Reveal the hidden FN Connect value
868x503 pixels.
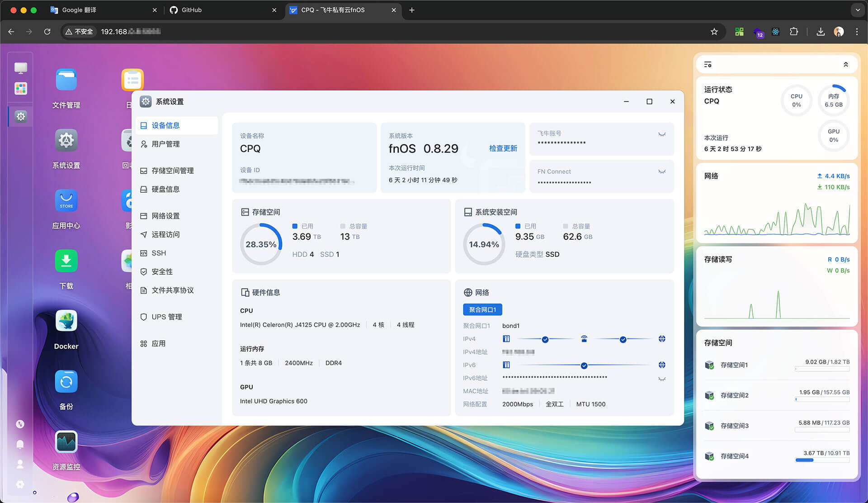[662, 171]
